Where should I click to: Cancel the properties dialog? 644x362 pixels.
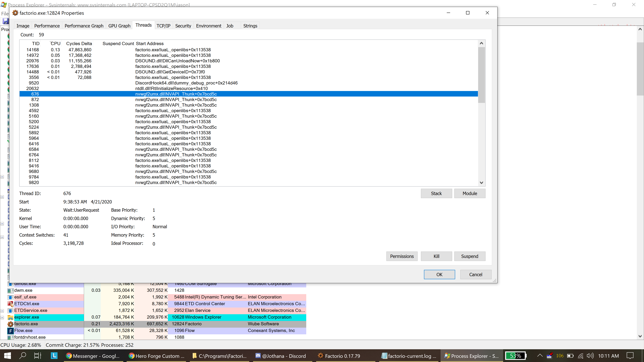475,274
